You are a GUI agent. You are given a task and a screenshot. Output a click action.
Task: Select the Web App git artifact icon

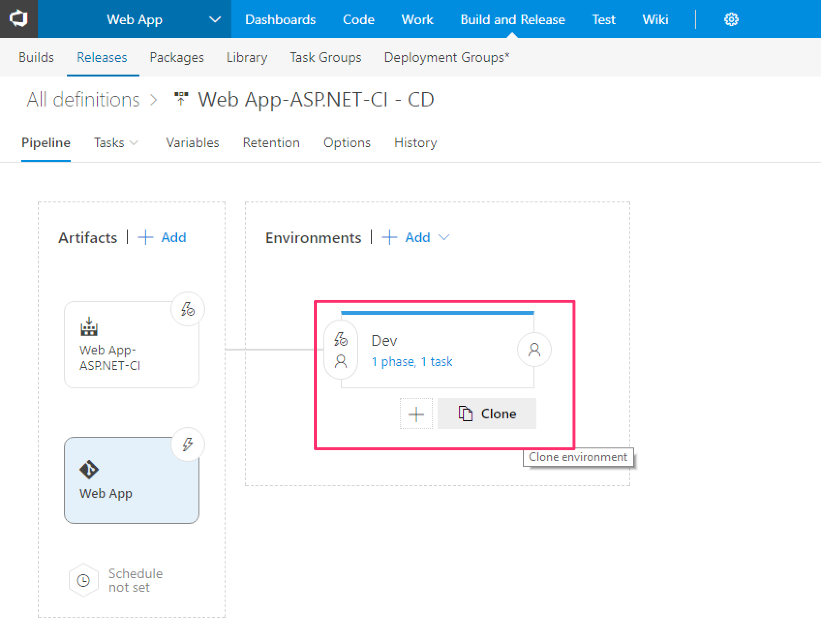pyautogui.click(x=89, y=469)
